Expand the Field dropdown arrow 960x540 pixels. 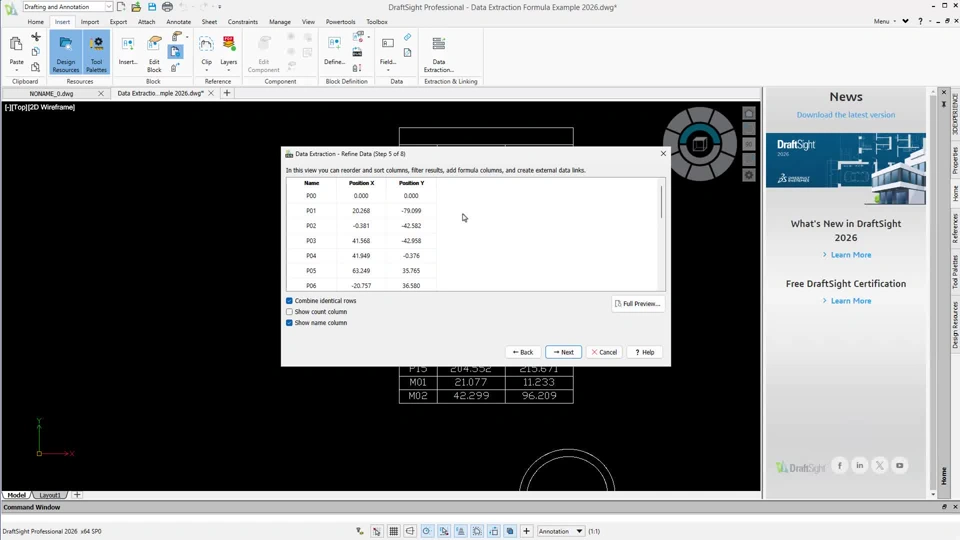coord(388,70)
